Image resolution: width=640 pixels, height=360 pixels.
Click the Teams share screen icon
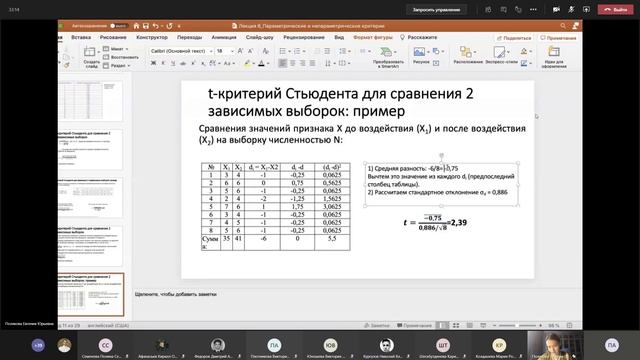pos(586,9)
